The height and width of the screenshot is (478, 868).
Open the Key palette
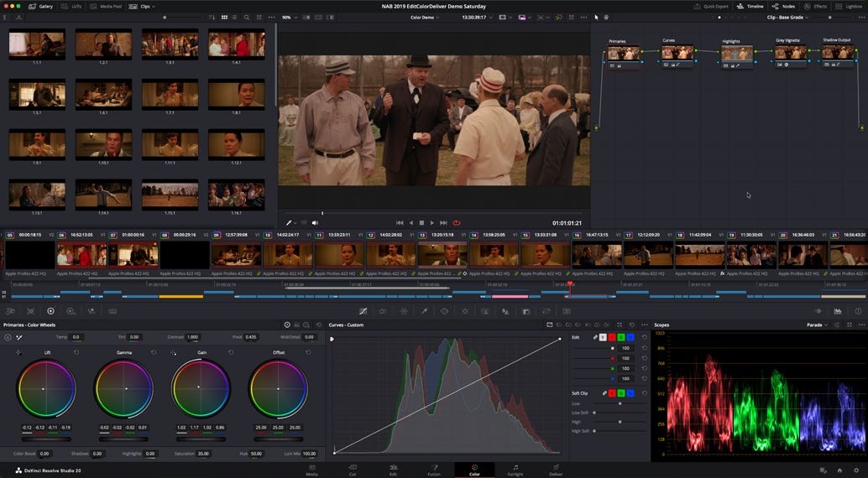pyautogui.click(x=526, y=311)
